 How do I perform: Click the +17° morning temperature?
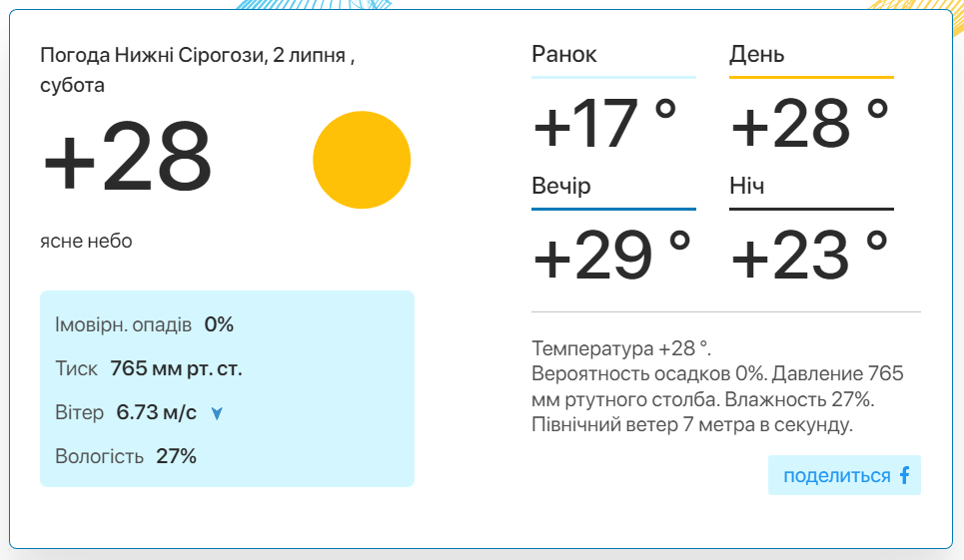pyautogui.click(x=605, y=124)
